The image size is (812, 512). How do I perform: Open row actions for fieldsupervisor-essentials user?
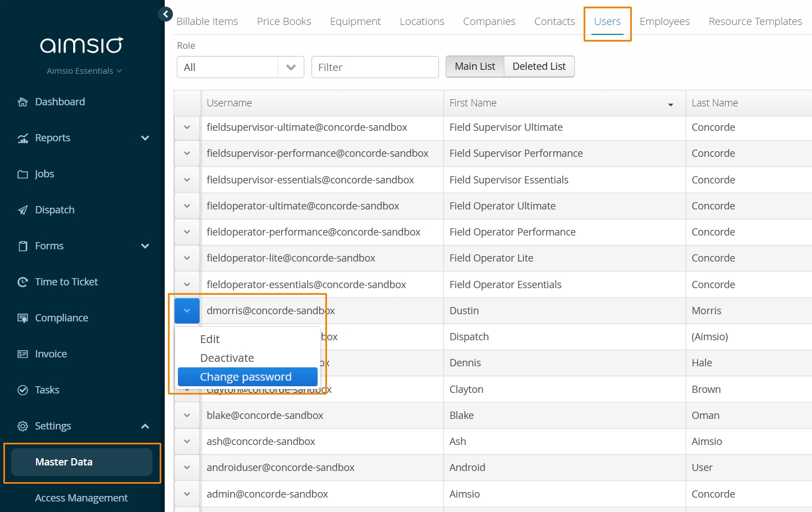point(187,180)
